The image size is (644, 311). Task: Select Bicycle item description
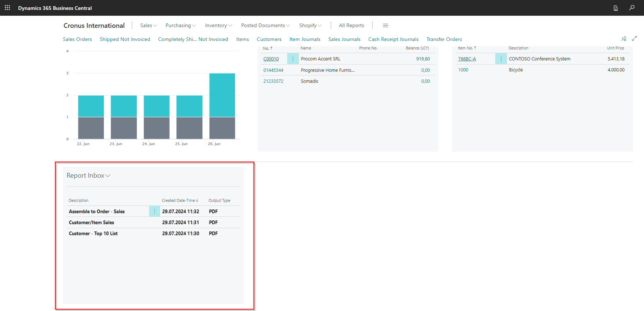click(516, 70)
